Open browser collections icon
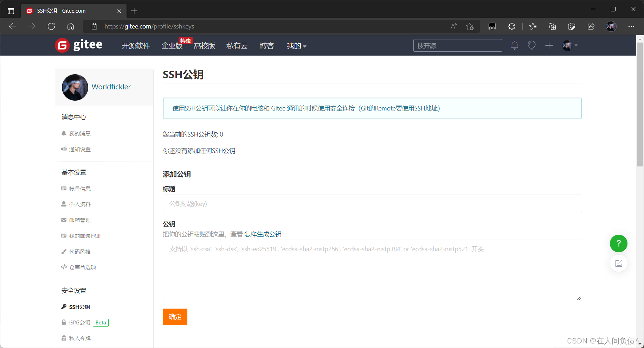 click(x=552, y=26)
